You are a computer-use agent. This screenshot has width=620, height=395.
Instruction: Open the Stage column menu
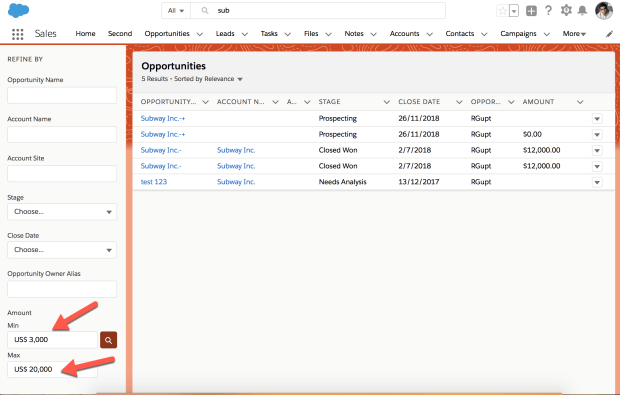(387, 102)
